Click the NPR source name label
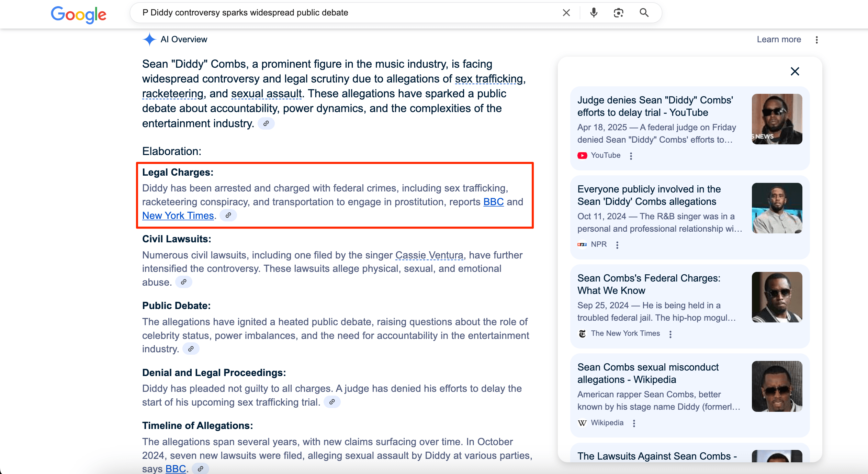This screenshot has width=868, height=474. click(599, 244)
